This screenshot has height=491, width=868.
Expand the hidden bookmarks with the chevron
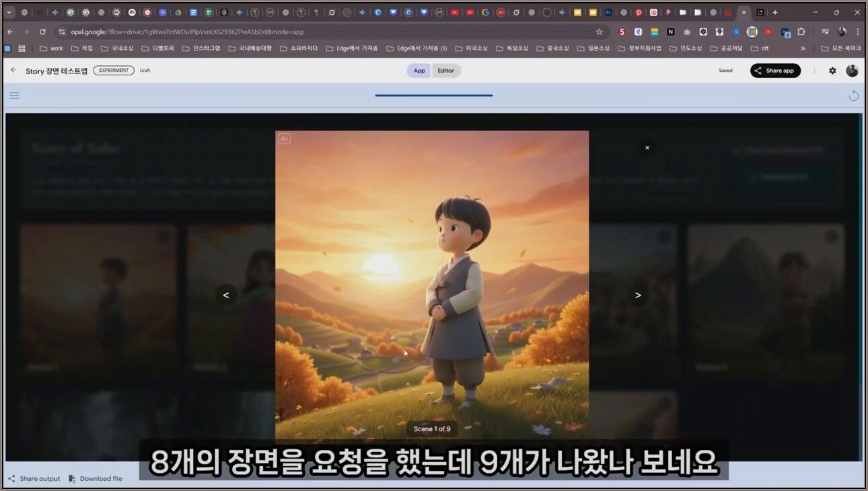(803, 48)
